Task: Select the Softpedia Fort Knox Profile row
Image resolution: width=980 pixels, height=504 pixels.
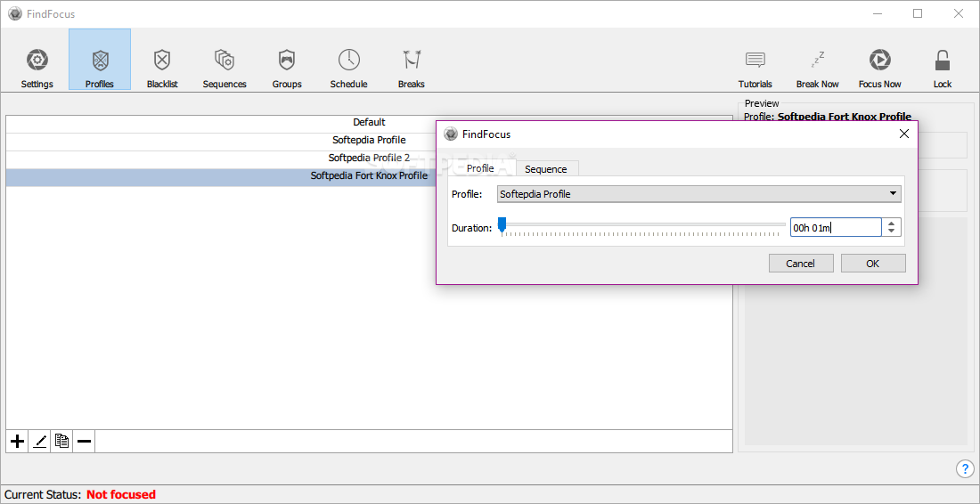Action: point(369,176)
